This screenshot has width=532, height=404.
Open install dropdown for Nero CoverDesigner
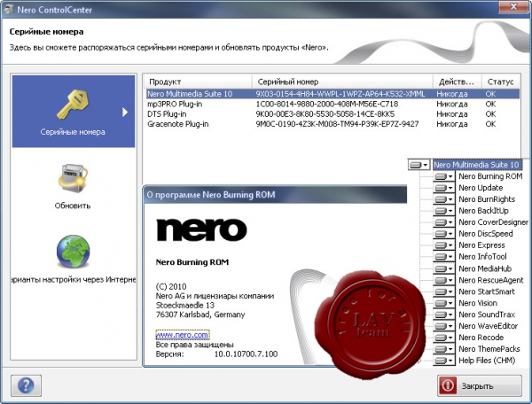click(x=444, y=222)
